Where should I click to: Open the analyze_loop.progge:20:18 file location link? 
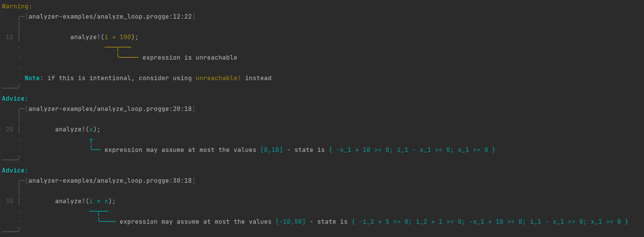(110, 109)
